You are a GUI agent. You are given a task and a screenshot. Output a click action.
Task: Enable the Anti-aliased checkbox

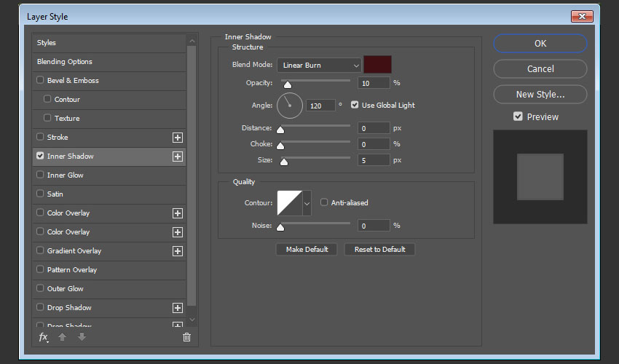(x=324, y=202)
